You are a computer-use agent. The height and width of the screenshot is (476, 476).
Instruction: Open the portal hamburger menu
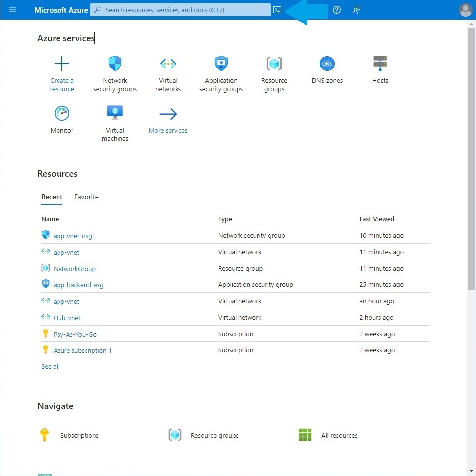(12, 10)
